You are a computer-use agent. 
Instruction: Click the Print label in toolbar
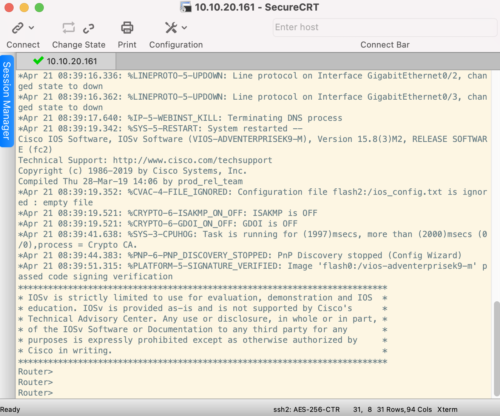(x=127, y=45)
